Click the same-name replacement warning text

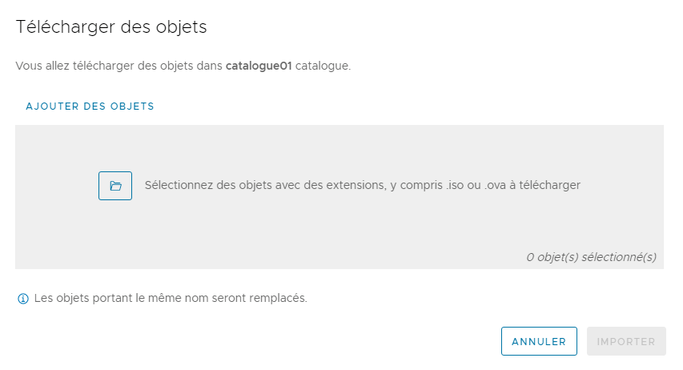171,298
